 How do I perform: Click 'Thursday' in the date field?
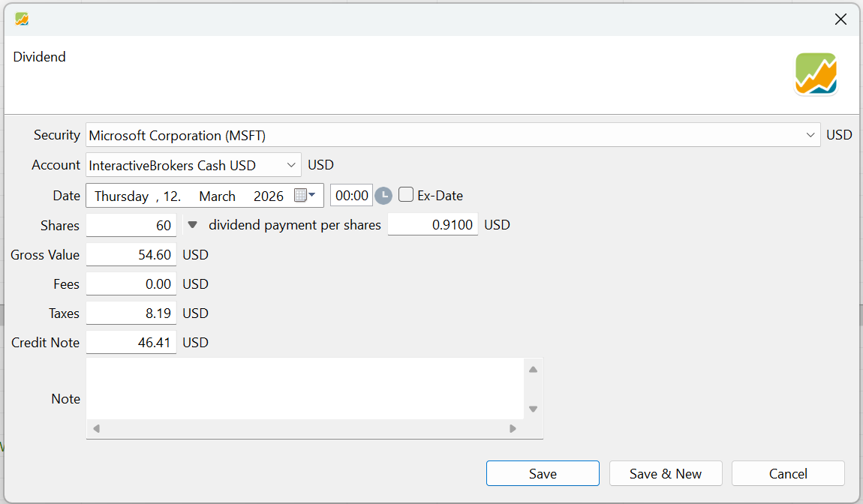pos(122,196)
